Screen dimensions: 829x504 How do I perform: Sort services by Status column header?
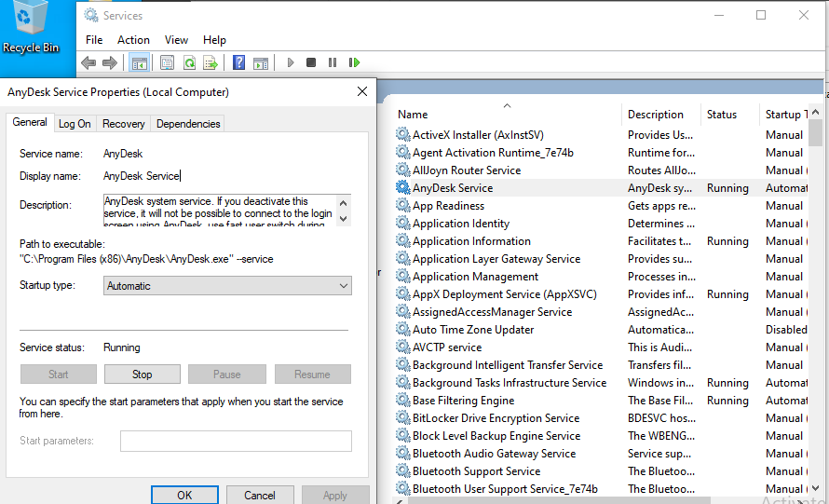729,115
